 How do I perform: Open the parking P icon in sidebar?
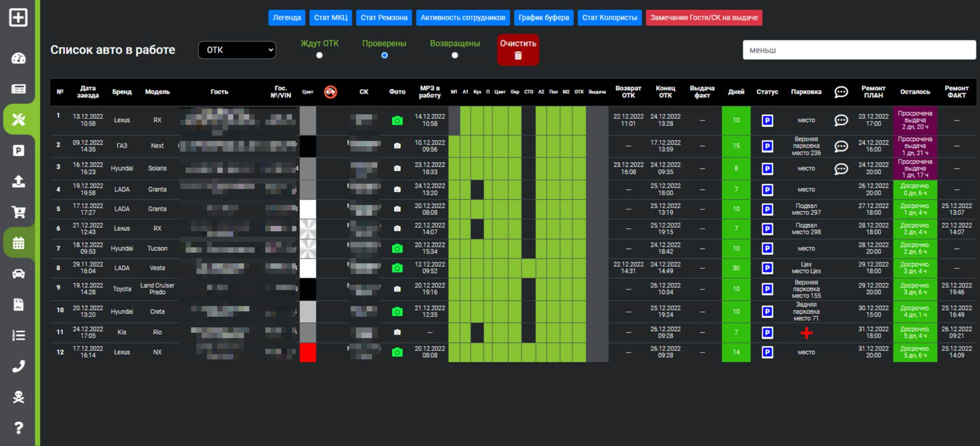(18, 150)
